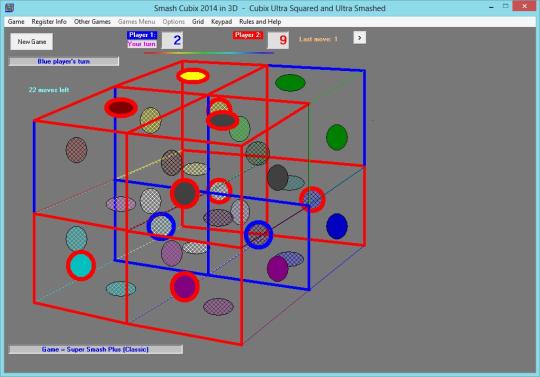Click the red-ringed blue hatched oval
Image resolution: width=540 pixels, height=377 pixels.
tap(312, 199)
